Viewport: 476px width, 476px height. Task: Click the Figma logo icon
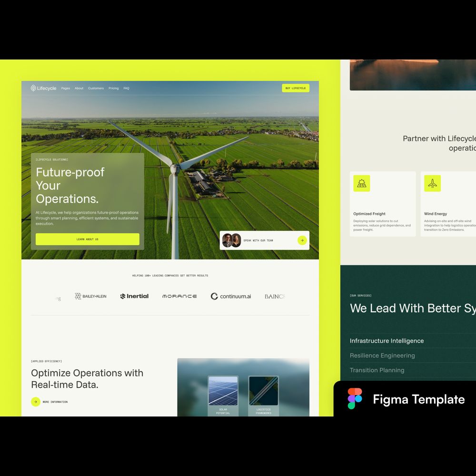tap(355, 399)
